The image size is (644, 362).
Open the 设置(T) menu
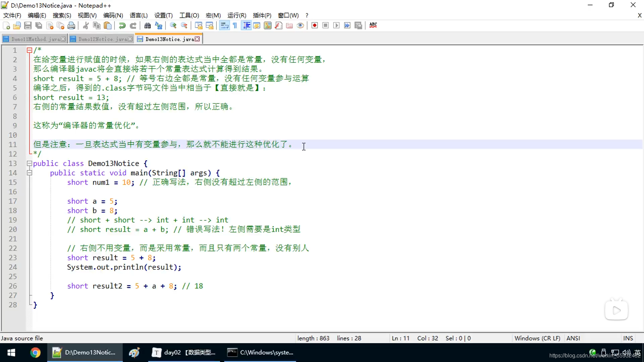[163, 15]
